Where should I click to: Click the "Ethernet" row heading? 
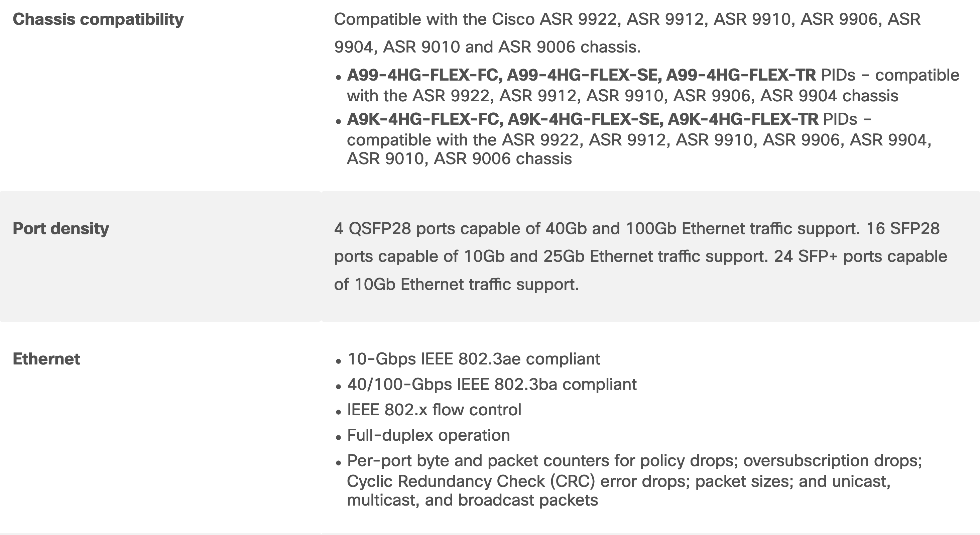click(46, 359)
